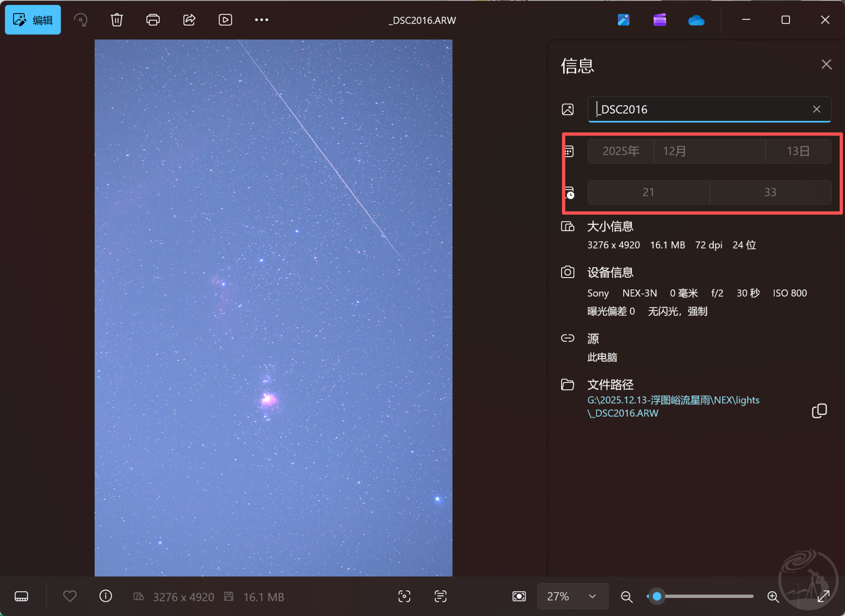The height and width of the screenshot is (616, 845).
Task: Toggle the info panel with info icon
Action: click(x=106, y=596)
